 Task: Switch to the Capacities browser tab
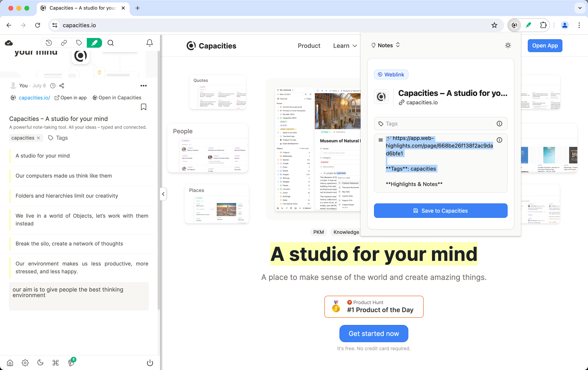click(x=83, y=8)
